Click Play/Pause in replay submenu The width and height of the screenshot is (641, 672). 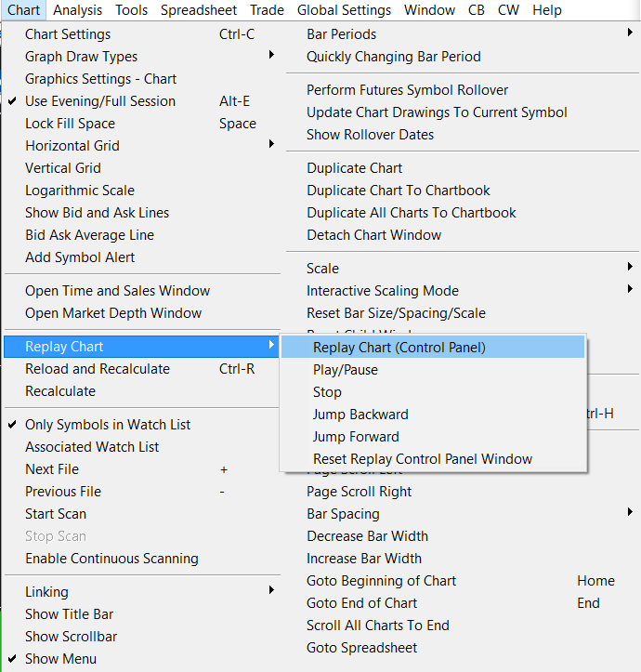(x=346, y=370)
